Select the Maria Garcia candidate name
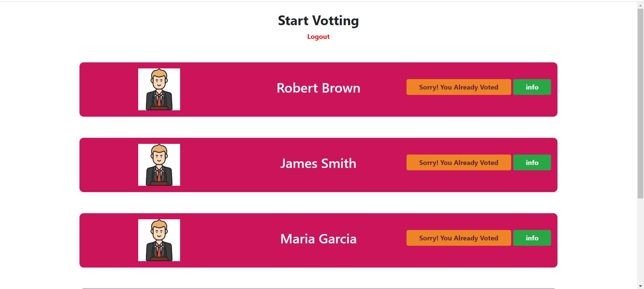Image resolution: width=644 pixels, height=289 pixels. [318, 239]
